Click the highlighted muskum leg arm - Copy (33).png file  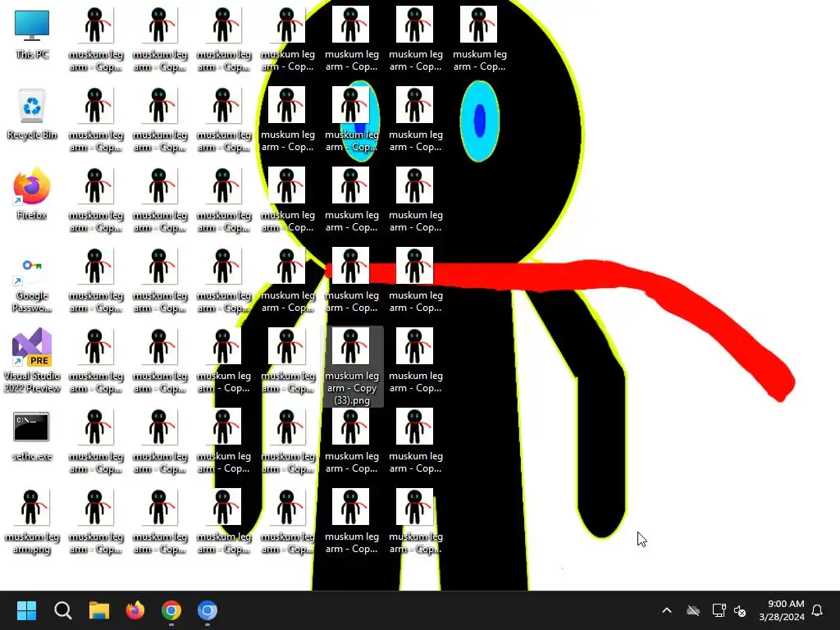[x=351, y=367]
